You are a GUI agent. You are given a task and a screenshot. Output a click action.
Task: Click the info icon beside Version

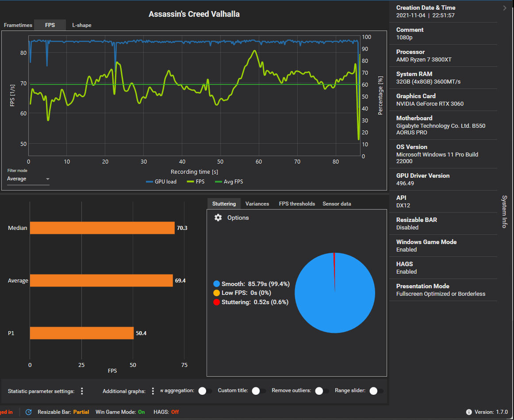(x=469, y=412)
